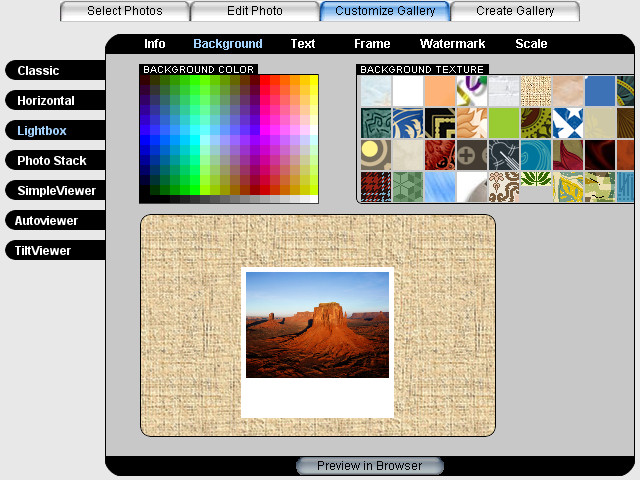The image size is (640, 480).
Task: Pick the crimson on olive texture
Action: click(x=568, y=155)
